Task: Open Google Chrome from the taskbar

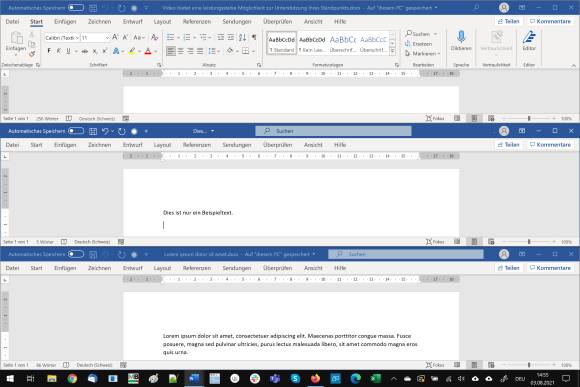Action: click(x=72, y=378)
